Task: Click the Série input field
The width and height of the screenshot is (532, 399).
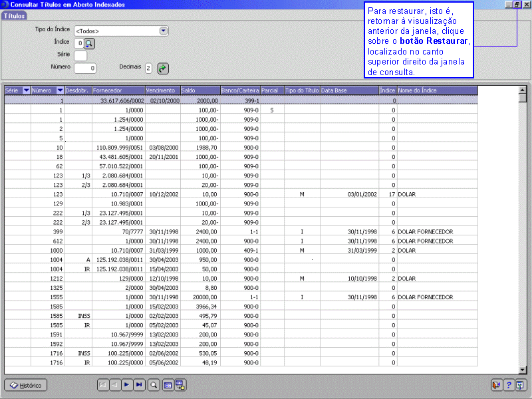Action: [80, 56]
